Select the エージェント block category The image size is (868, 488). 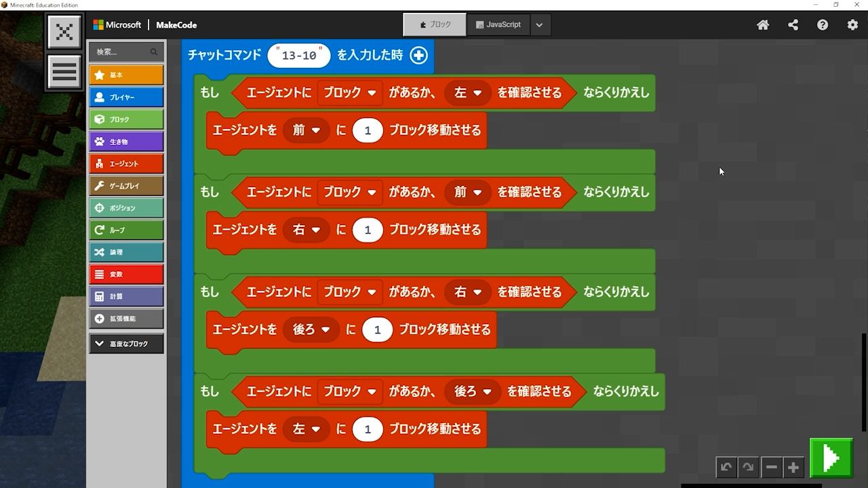point(126,163)
